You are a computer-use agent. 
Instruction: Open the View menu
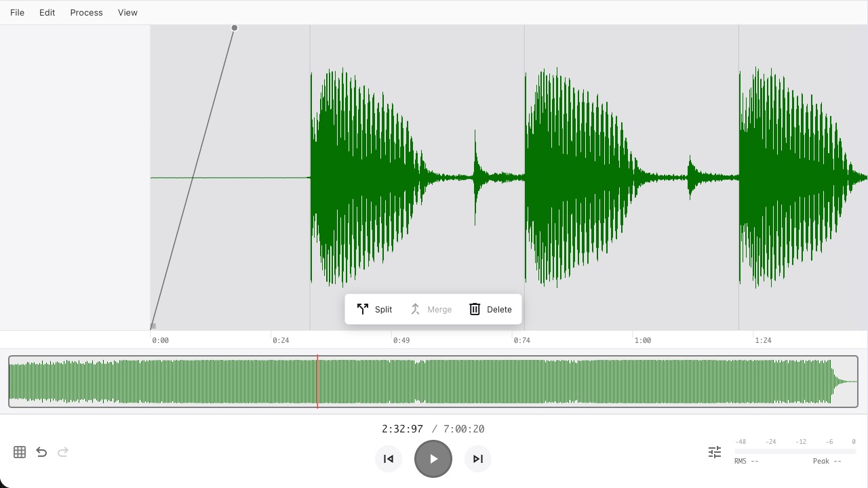[x=127, y=12]
